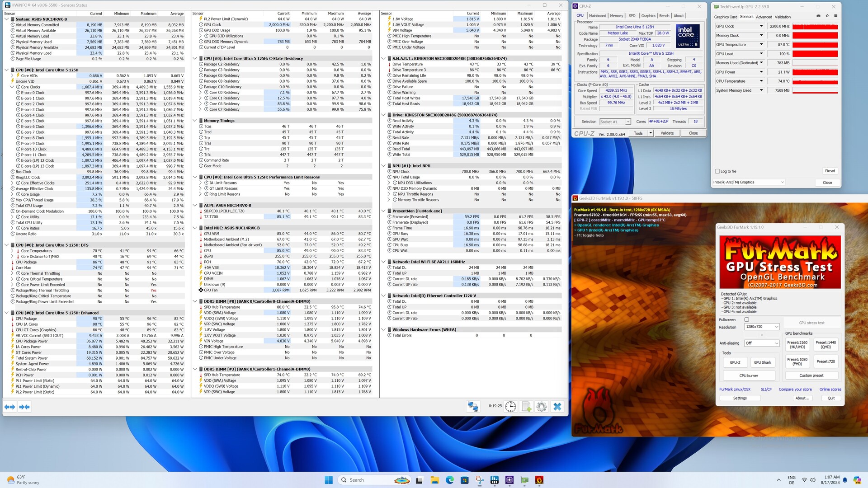868x488 pixels.
Task: Collapse Memory Timings section
Action: pos(195,121)
